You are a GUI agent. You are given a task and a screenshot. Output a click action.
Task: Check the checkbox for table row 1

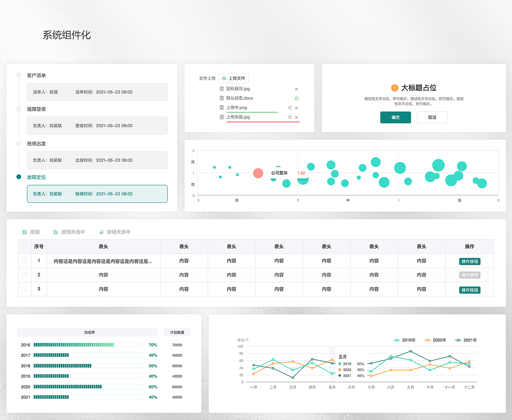pos(24,260)
